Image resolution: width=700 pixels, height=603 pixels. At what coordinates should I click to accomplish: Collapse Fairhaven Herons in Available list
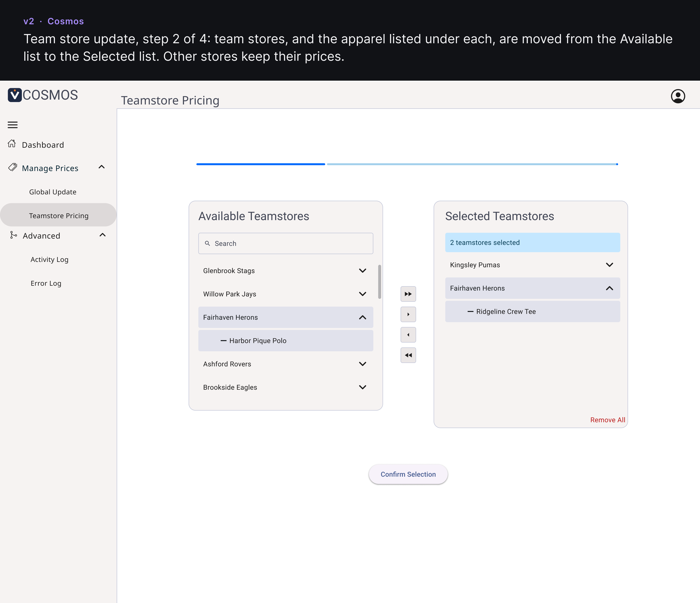coord(362,317)
